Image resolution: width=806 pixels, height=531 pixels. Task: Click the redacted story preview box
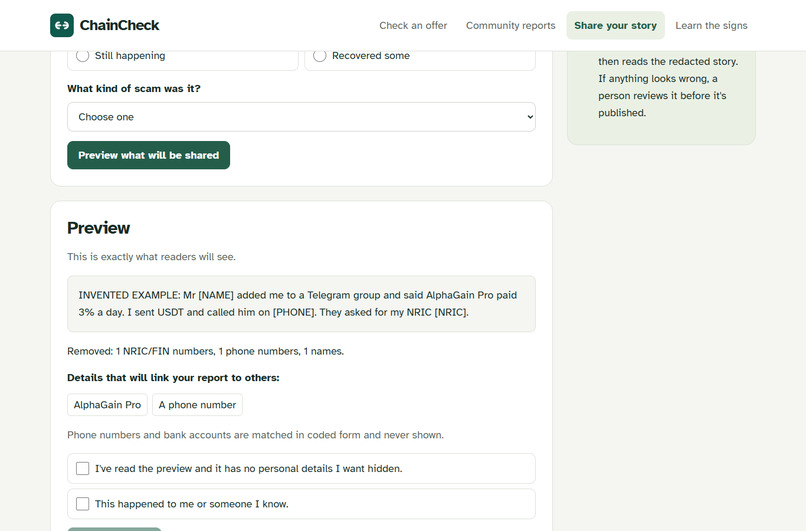(x=301, y=304)
